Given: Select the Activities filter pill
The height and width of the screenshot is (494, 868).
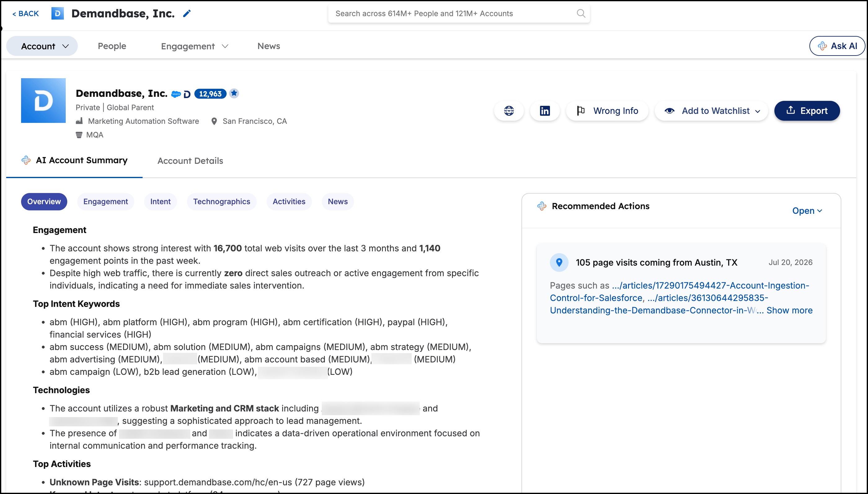Looking at the screenshot, I should tap(289, 201).
